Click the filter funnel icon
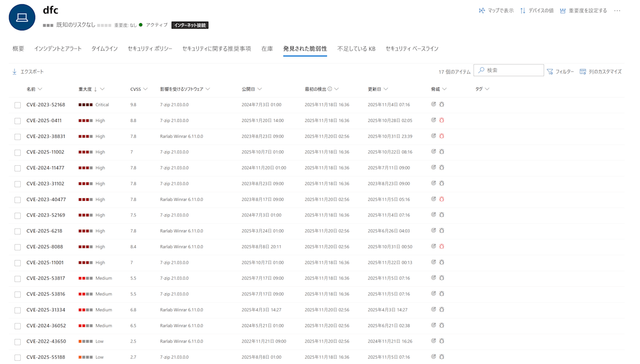 point(550,71)
